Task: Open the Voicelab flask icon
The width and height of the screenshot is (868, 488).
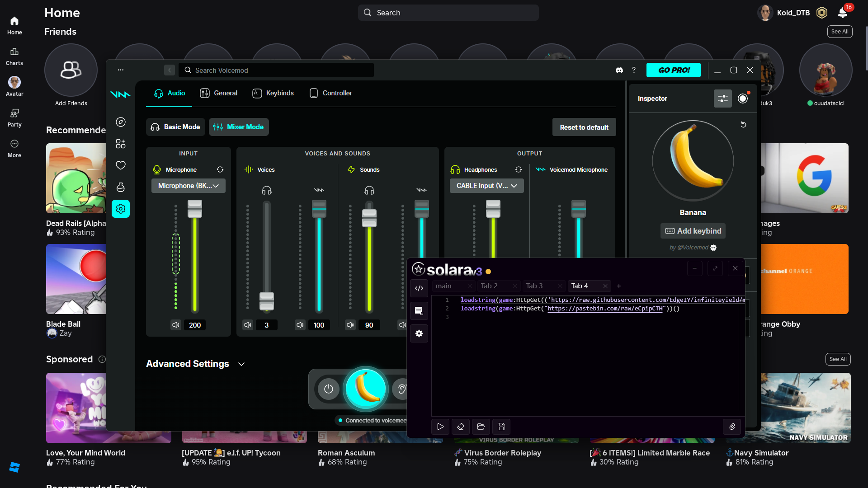Action: [x=120, y=187]
